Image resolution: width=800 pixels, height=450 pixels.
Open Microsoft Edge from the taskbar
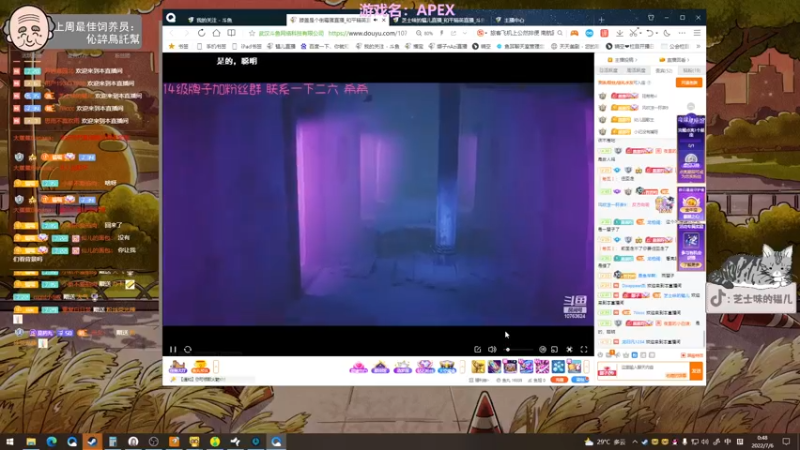(52, 442)
